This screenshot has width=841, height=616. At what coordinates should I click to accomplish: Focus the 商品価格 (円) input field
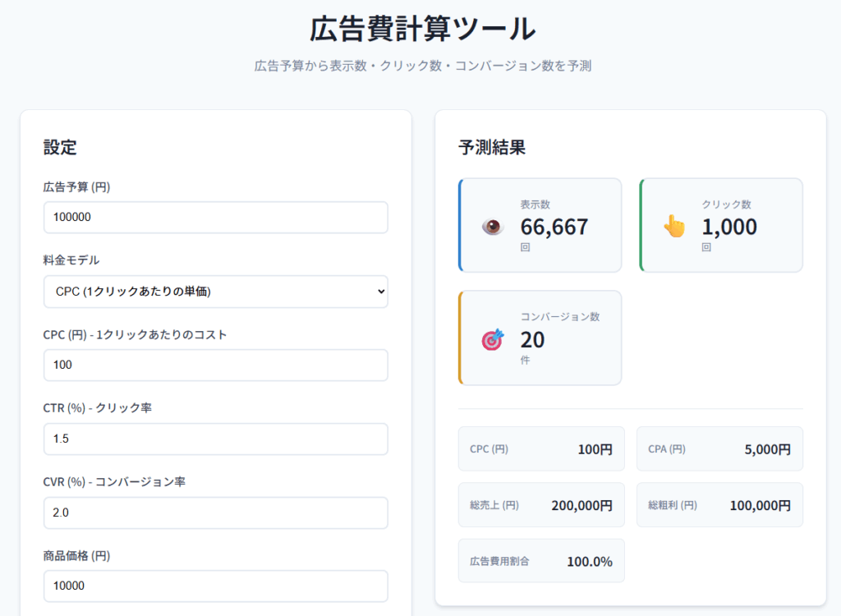[x=215, y=586]
